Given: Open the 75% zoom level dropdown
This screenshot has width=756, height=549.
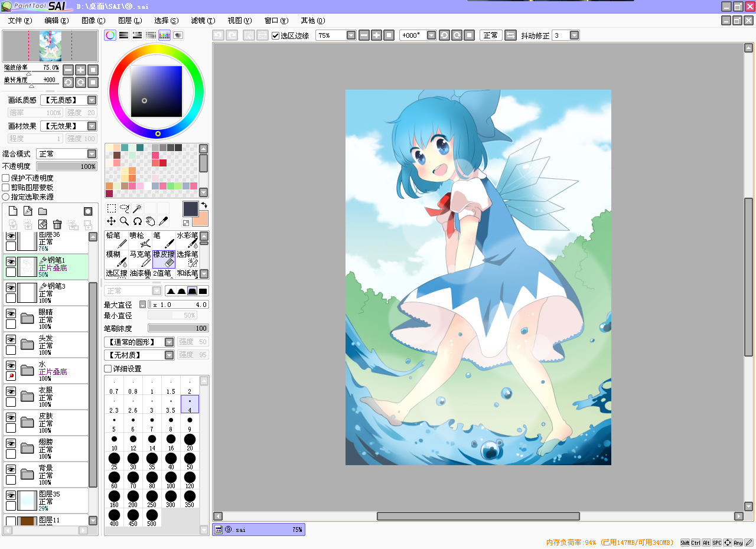Looking at the screenshot, I should [x=351, y=35].
